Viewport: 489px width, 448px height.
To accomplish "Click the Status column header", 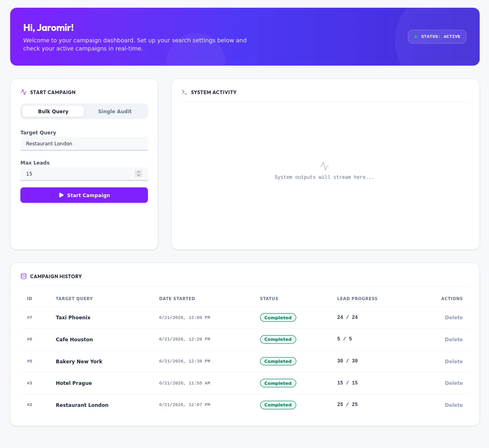I will [x=269, y=299].
